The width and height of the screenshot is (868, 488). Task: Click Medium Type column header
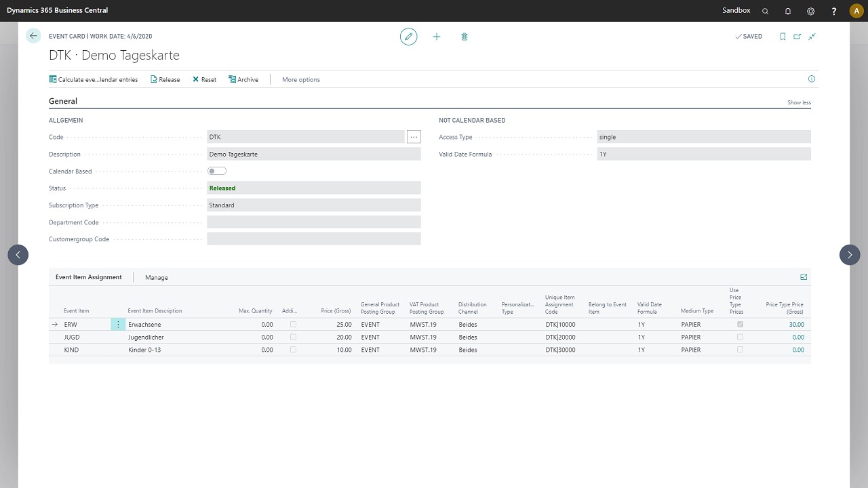697,311
